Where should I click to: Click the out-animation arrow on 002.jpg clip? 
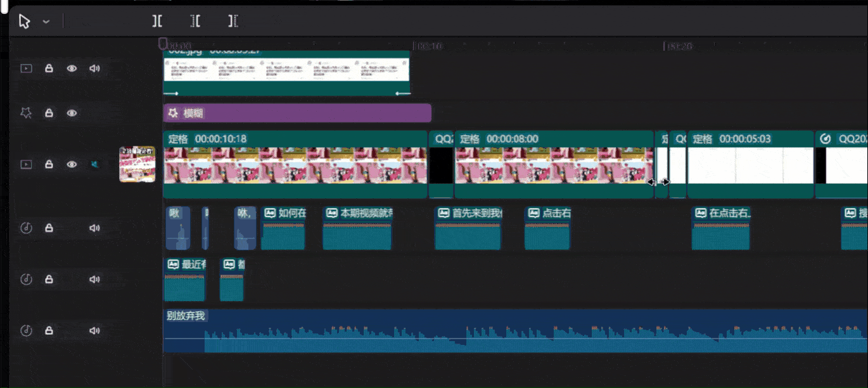coord(403,93)
